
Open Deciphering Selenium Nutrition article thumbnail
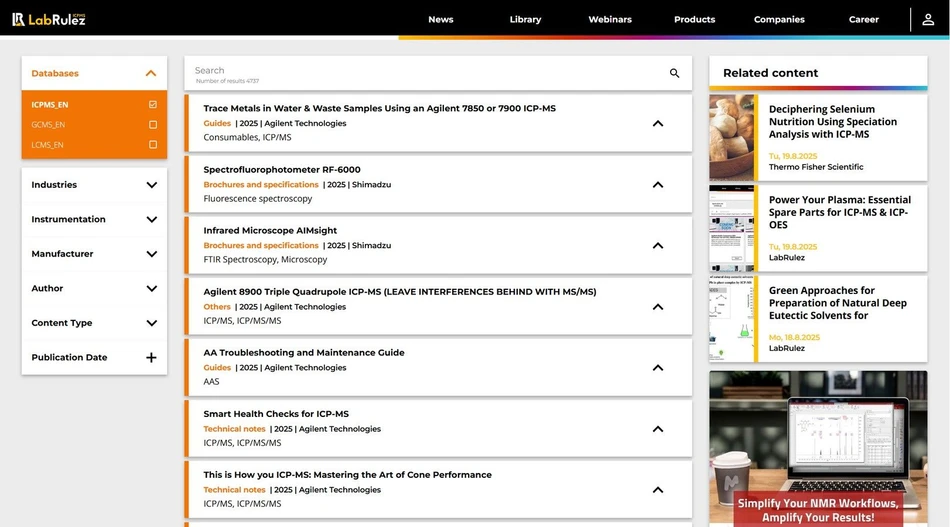(732, 138)
